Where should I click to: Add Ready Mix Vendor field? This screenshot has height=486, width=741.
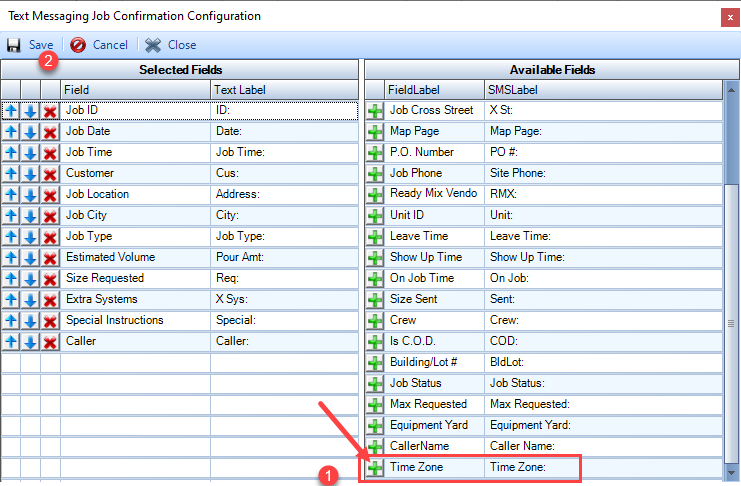pyautogui.click(x=375, y=195)
